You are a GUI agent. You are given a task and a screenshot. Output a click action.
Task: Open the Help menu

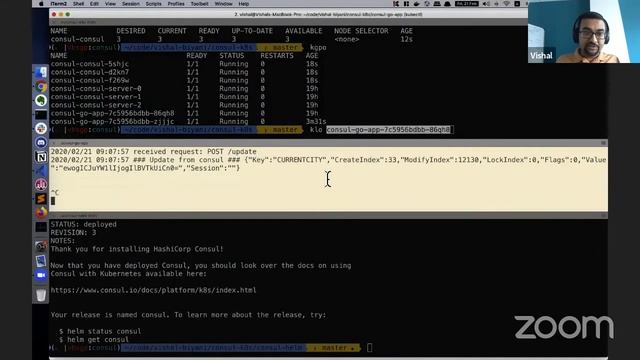(x=244, y=4)
